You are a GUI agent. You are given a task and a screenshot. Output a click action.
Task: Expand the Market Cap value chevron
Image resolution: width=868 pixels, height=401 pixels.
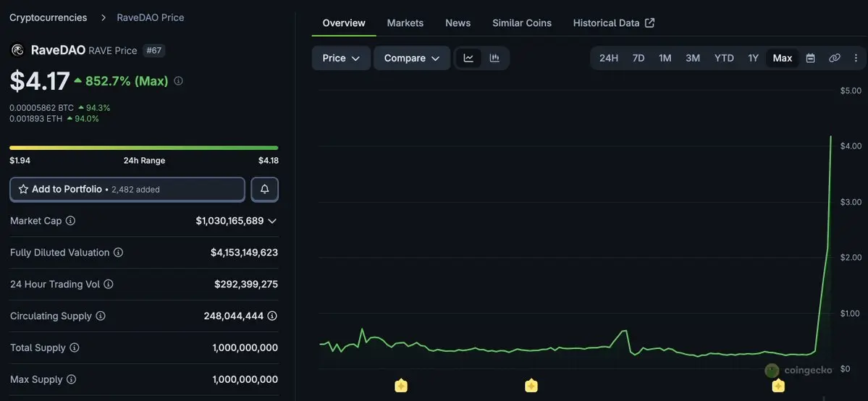coord(271,221)
